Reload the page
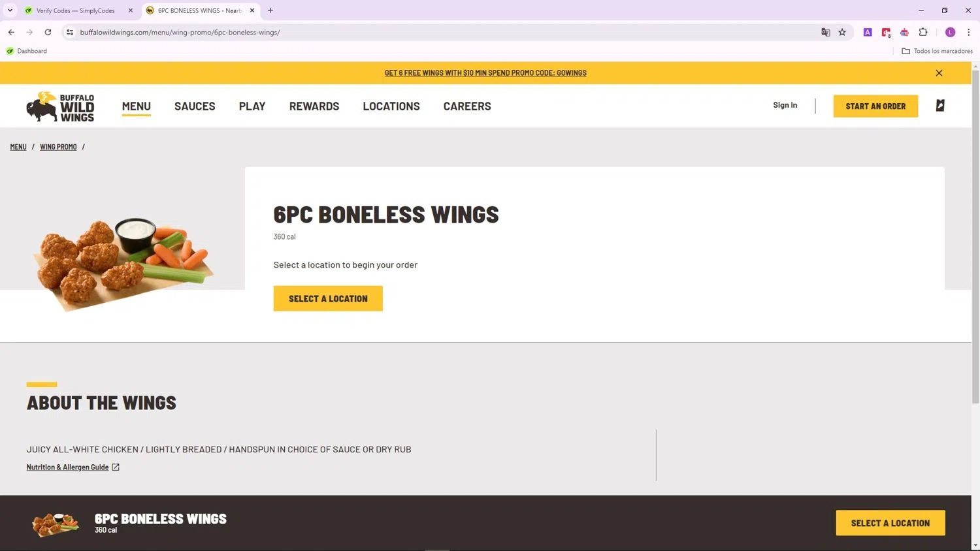This screenshot has width=980, height=551. (x=48, y=32)
